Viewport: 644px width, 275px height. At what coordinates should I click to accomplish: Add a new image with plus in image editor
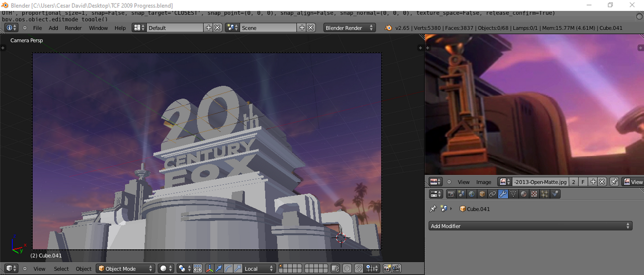pos(593,182)
